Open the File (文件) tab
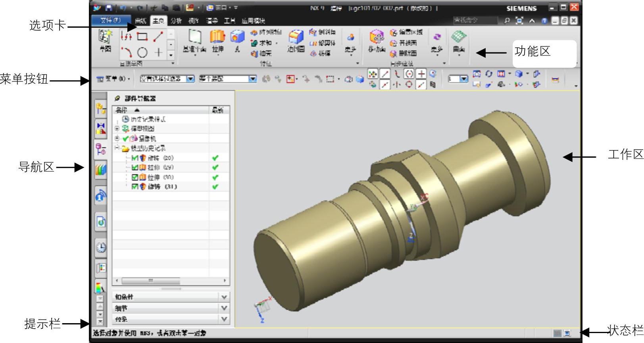Viewport: 644px width, 343px height. pos(111,20)
